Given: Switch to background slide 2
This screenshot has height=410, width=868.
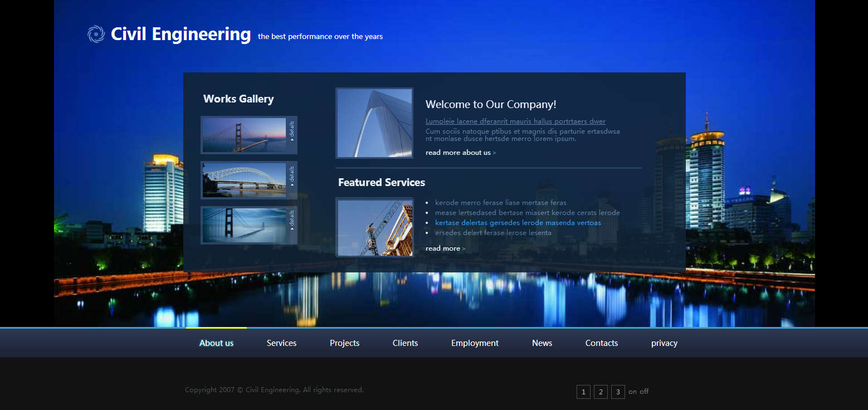Looking at the screenshot, I should pyautogui.click(x=601, y=392).
